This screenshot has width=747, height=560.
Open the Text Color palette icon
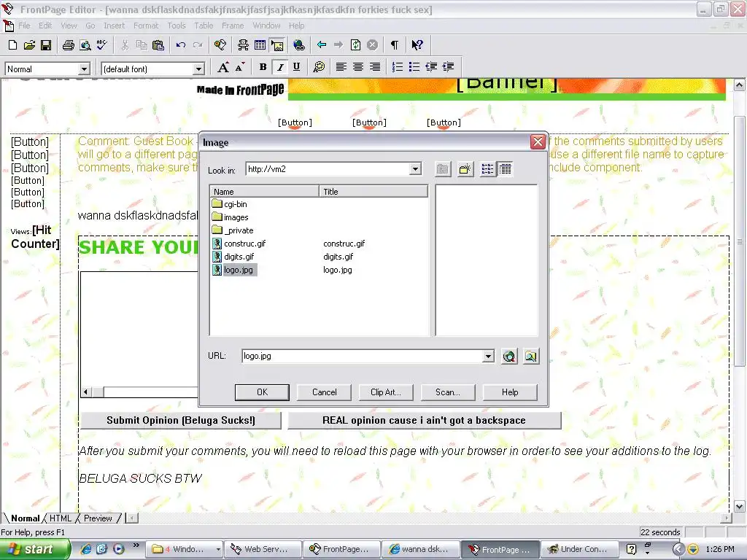coord(319,67)
